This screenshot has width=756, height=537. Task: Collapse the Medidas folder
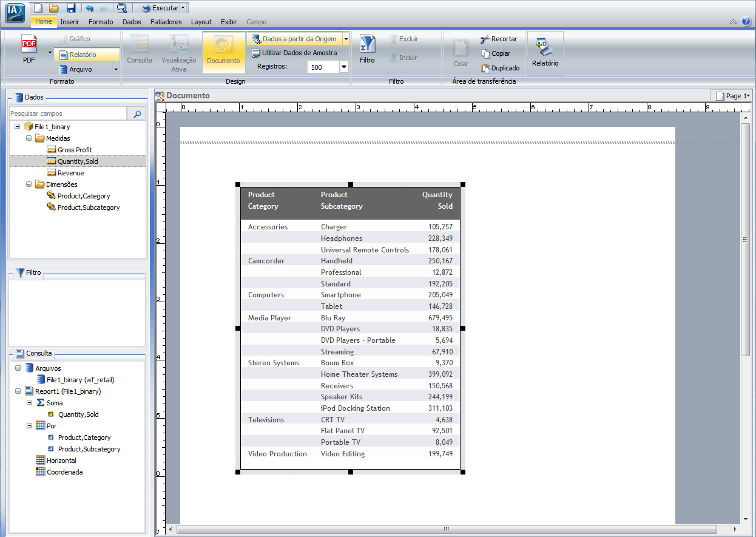29,138
